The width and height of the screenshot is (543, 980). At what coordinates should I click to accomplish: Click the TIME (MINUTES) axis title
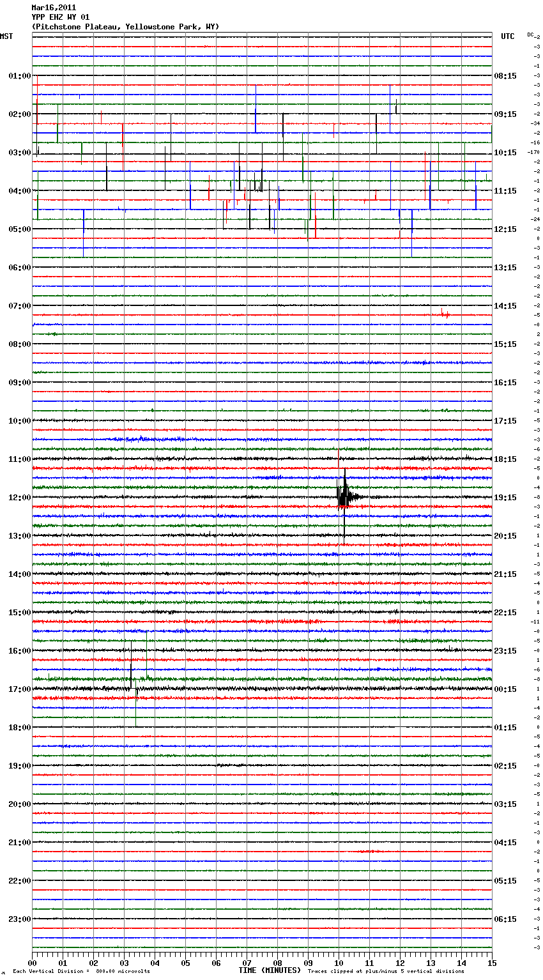[x=270, y=970]
